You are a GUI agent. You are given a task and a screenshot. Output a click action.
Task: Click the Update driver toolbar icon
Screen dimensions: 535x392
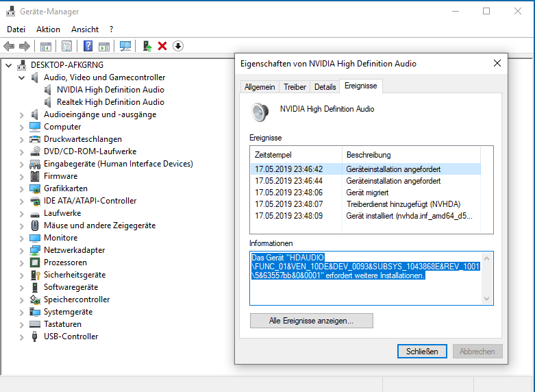147,46
